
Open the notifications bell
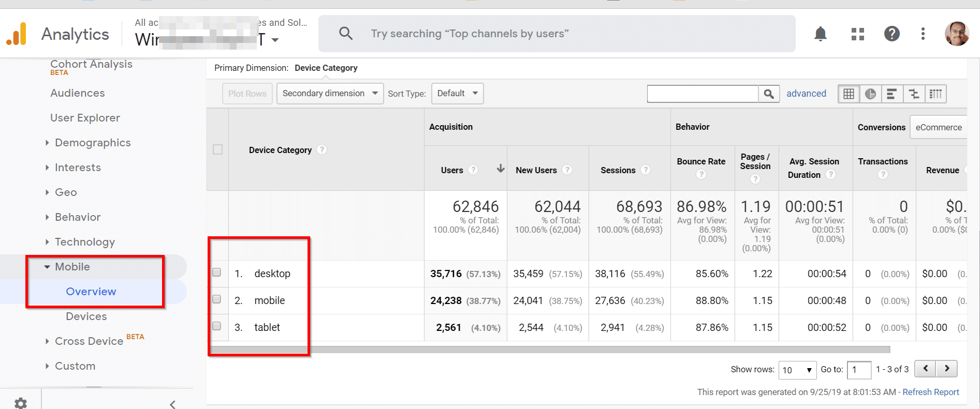[821, 34]
